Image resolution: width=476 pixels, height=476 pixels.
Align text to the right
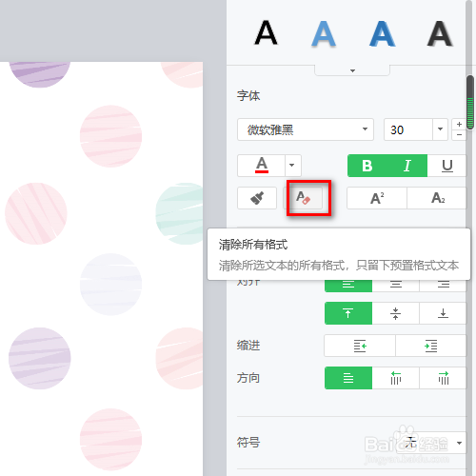(x=444, y=285)
